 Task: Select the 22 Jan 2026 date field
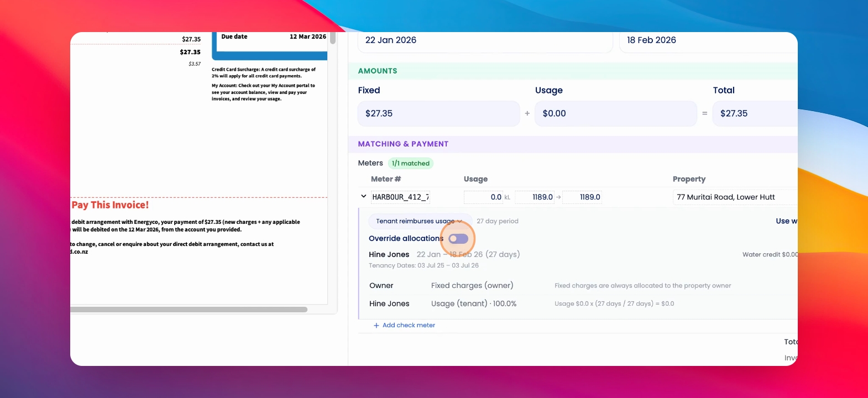(x=485, y=41)
